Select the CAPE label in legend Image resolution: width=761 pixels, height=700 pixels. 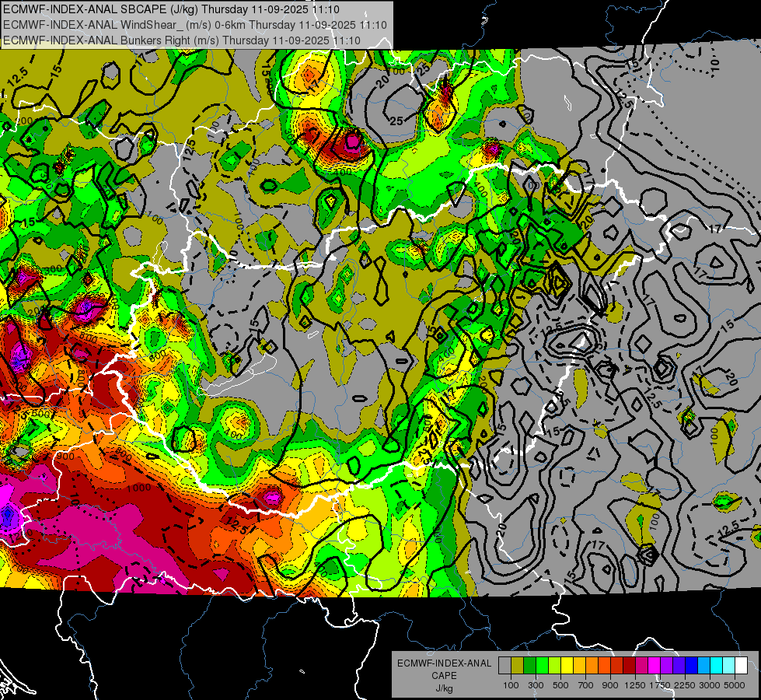pyautogui.click(x=444, y=675)
